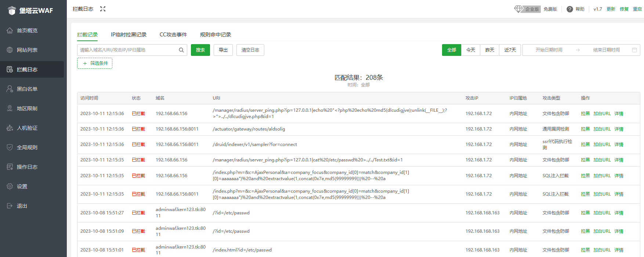Click 重启 link in top bar
644x257 pixels.
pyautogui.click(x=637, y=9)
